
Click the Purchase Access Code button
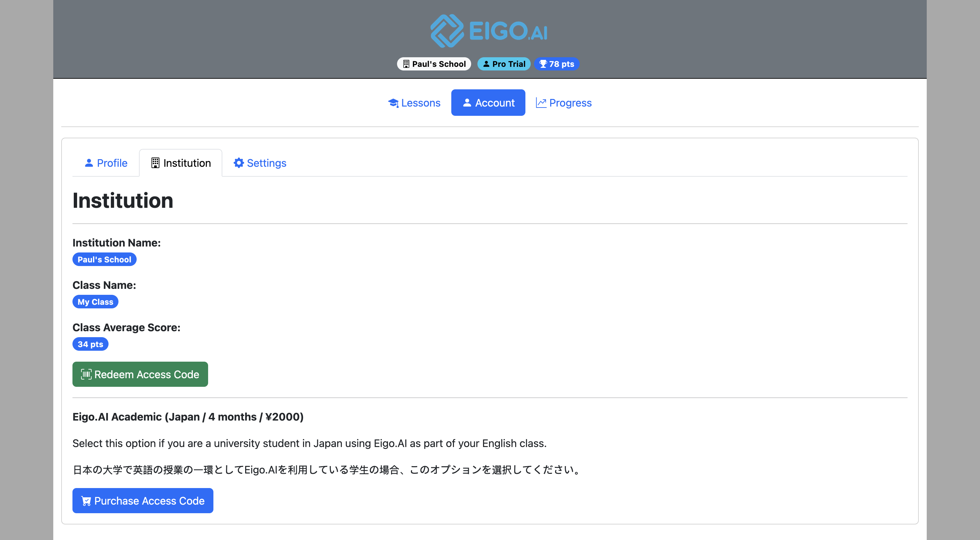point(143,501)
